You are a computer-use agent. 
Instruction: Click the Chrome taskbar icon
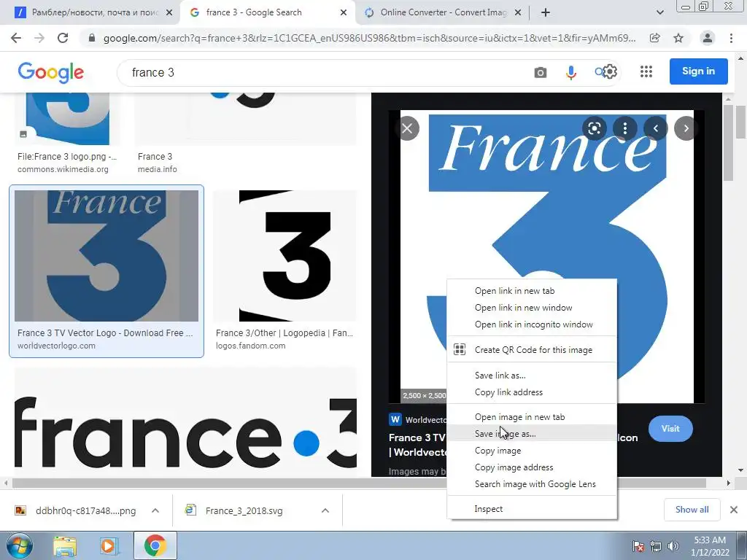coord(155,545)
